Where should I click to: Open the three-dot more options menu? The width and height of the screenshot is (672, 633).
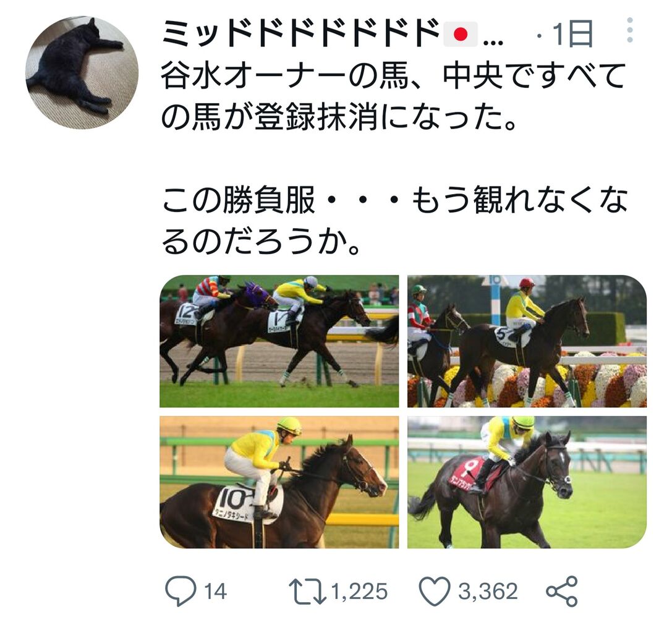629,30
